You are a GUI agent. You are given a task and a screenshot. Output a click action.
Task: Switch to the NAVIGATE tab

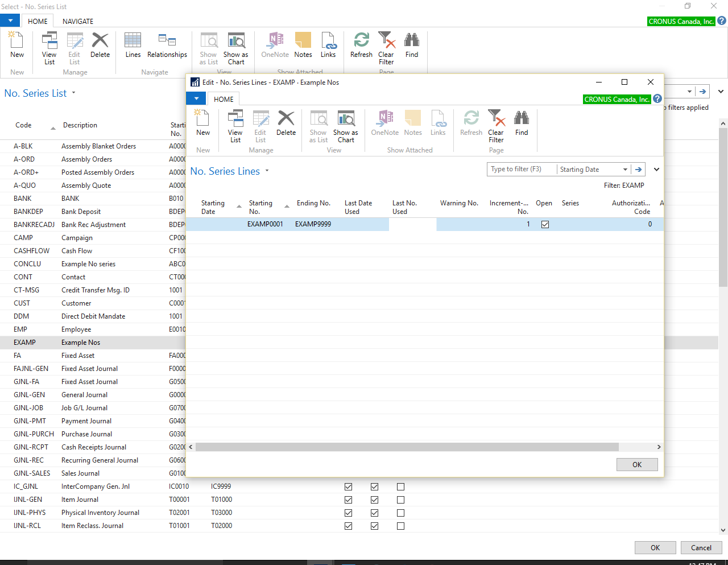coord(77,21)
